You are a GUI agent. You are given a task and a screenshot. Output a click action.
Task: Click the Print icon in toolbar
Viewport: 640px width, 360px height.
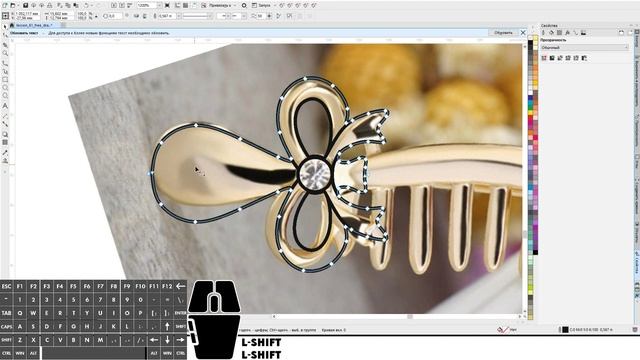49,5
